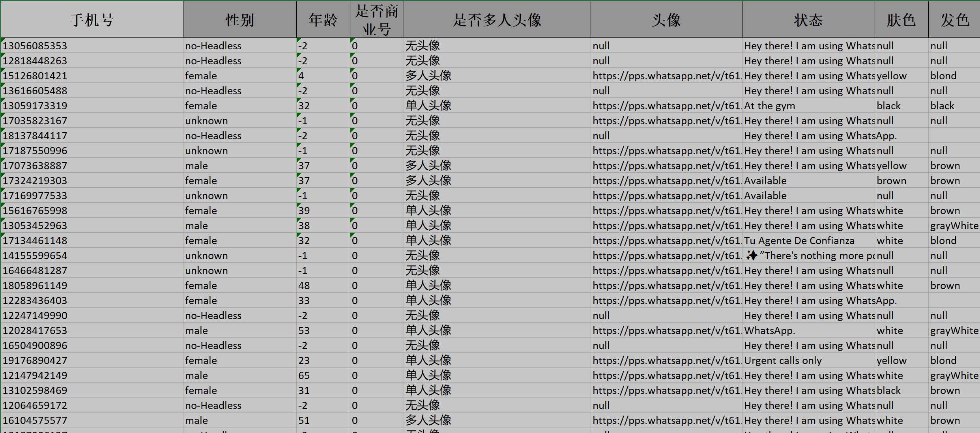
Task: Click phone number cell 13616605488
Action: click(x=92, y=91)
